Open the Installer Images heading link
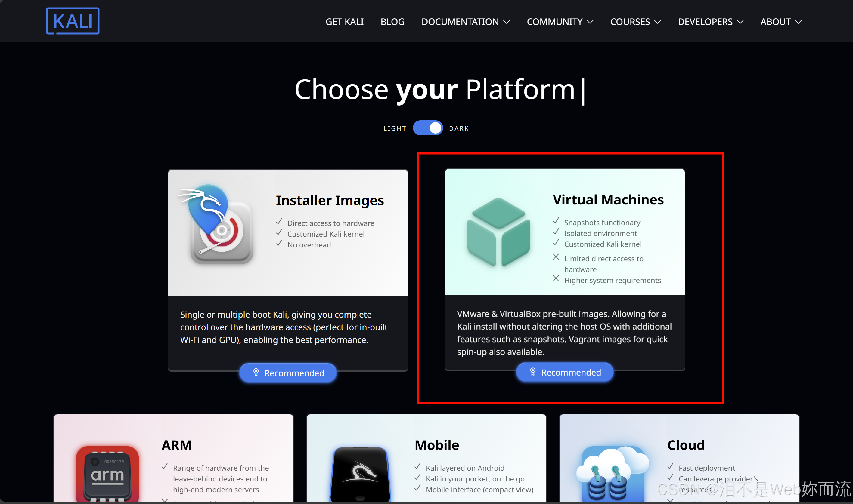The height and width of the screenshot is (504, 853). (x=330, y=200)
